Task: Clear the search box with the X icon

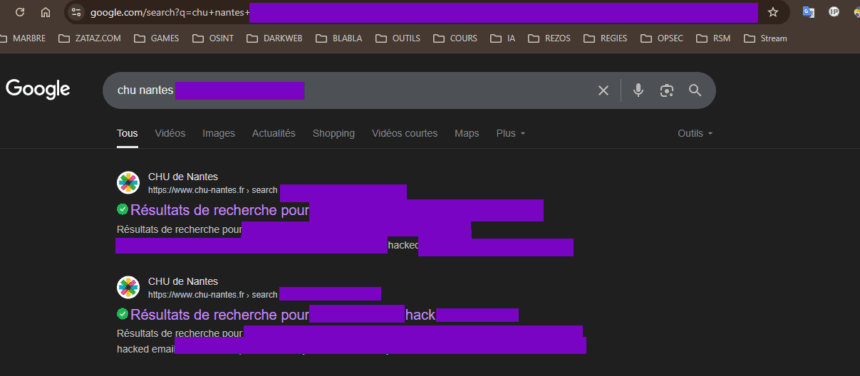Action: click(603, 90)
